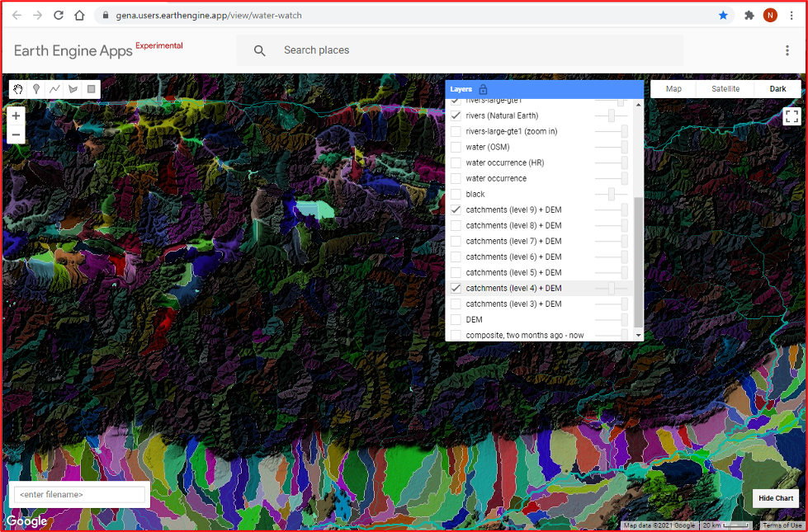Switch to Satellite map type
This screenshot has width=808, height=532.
click(725, 89)
